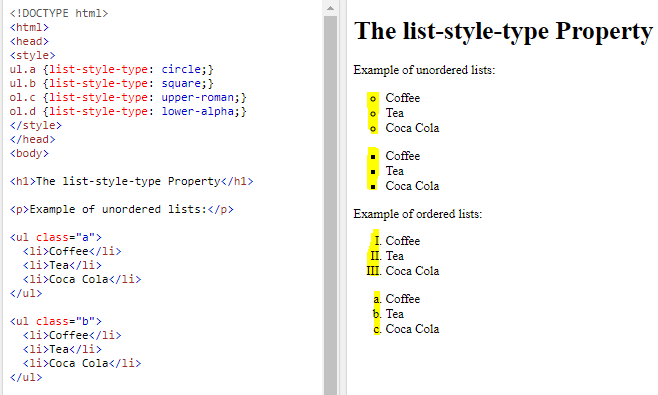Click the ol.d lower-alpha CSS rule line
Viewport: 658px width, 395px height.
click(128, 111)
